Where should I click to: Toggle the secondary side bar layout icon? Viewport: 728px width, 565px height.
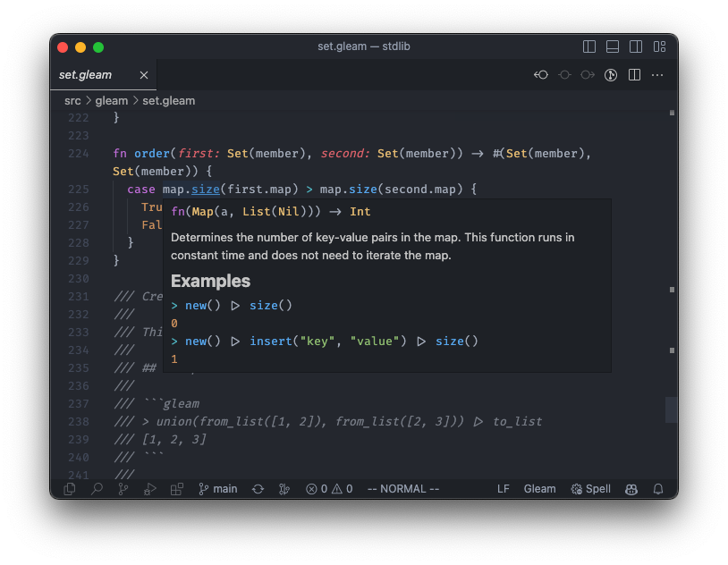point(636,46)
